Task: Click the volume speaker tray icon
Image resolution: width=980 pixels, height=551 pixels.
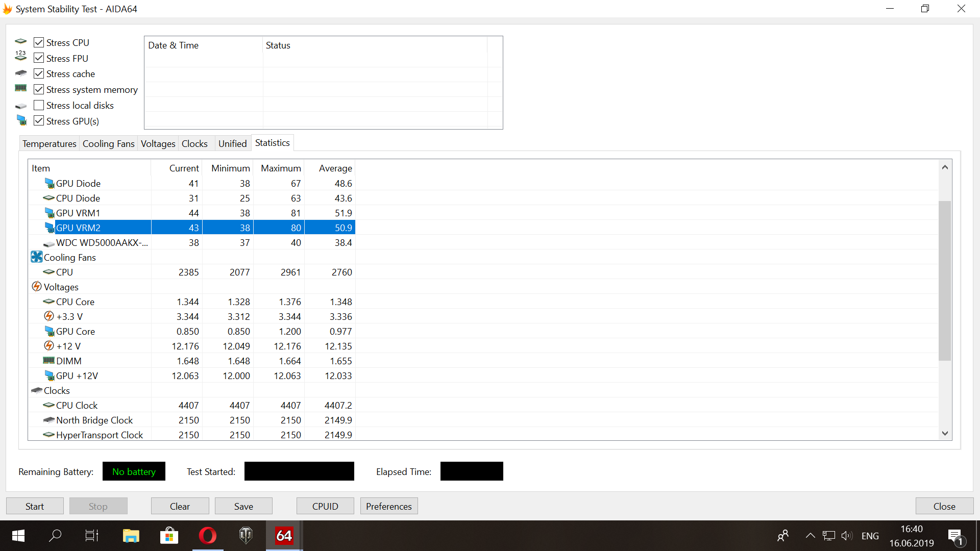Action: point(846,536)
